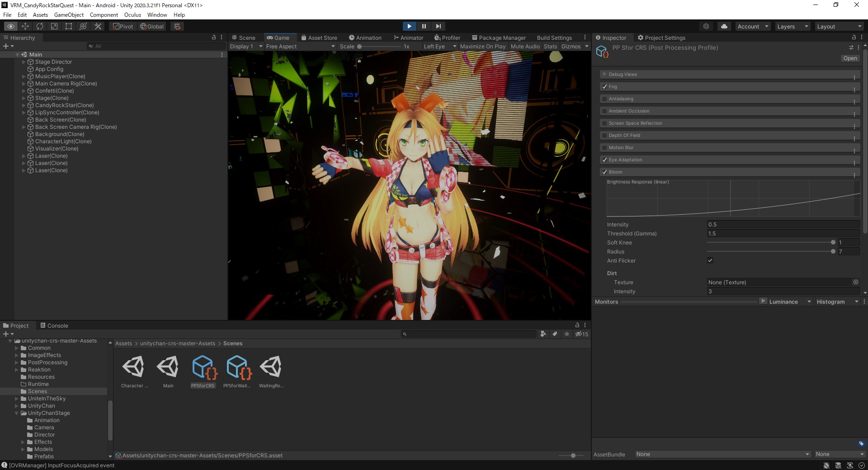Expand the Stage Director hierarchy item
Image resolution: width=868 pixels, height=470 pixels.
point(24,62)
